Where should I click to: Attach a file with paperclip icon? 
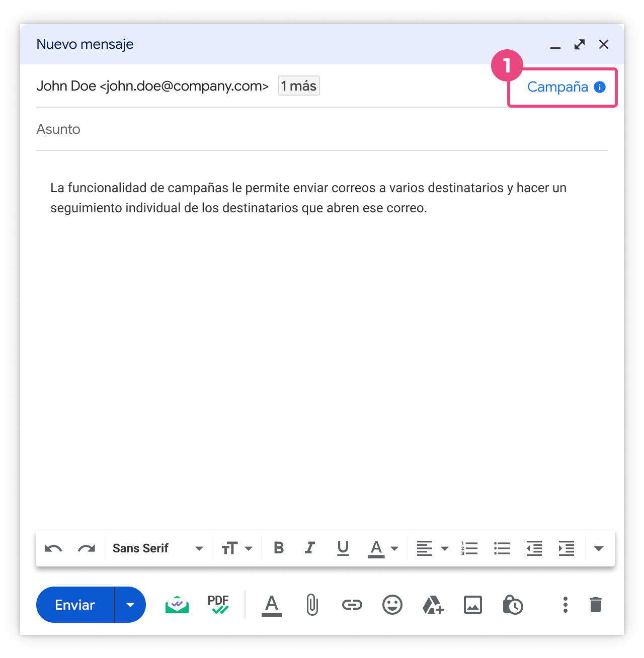pyautogui.click(x=312, y=605)
